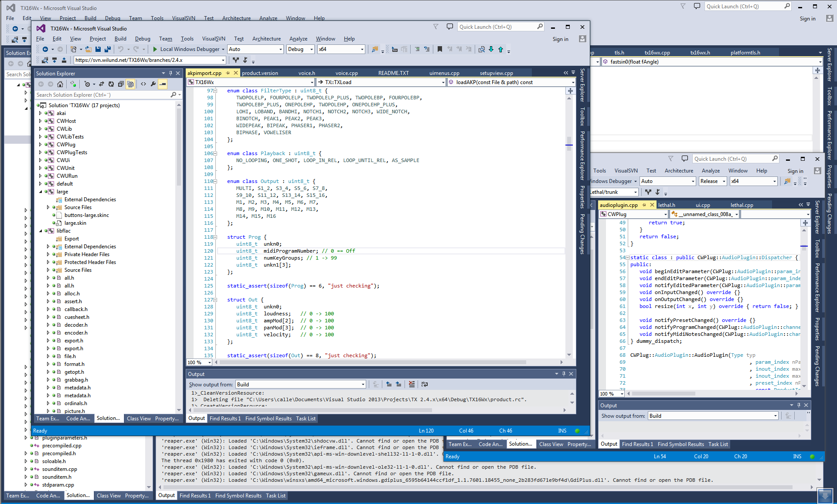Click the Solution Explorer vertical scrollbar
837x504 pixels.
(x=179, y=257)
